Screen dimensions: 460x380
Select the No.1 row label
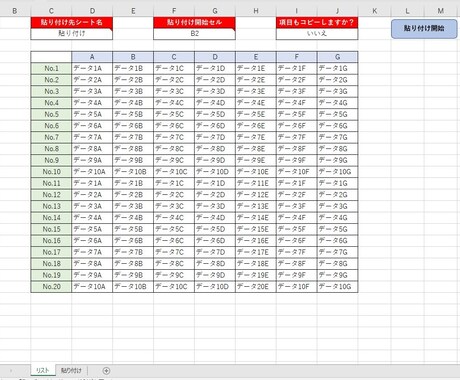[51, 68]
